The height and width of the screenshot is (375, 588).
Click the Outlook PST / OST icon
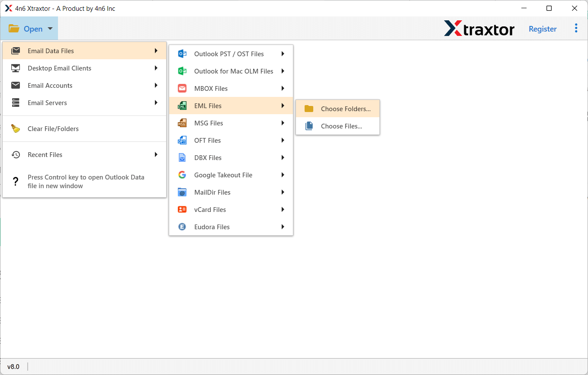pos(182,54)
